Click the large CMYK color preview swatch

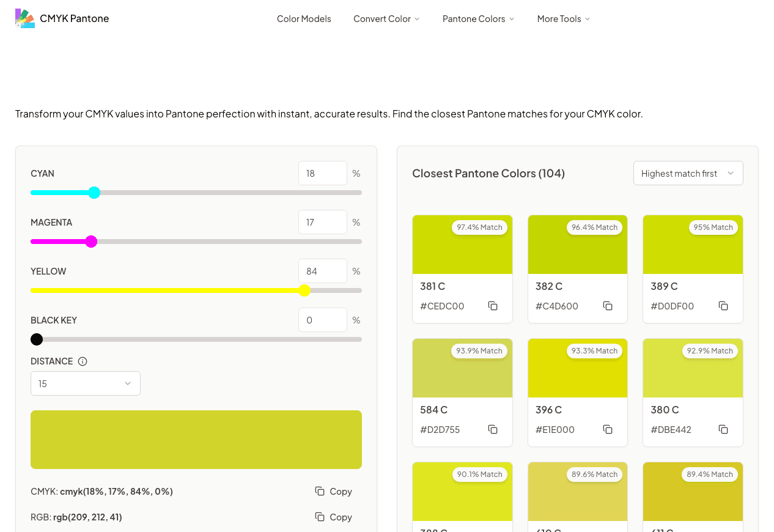196,440
